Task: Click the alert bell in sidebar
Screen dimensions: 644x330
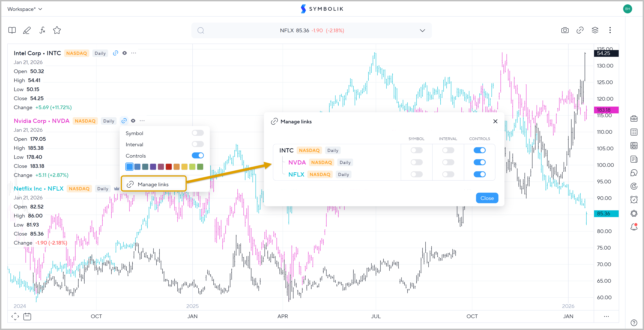Action: (x=634, y=227)
